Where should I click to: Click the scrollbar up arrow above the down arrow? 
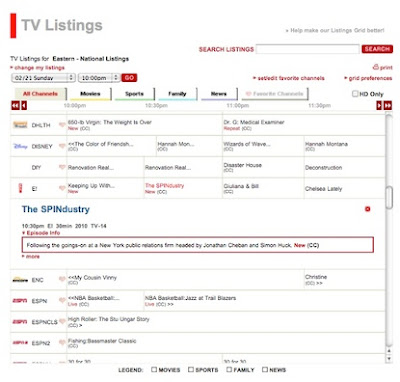pyautogui.click(x=389, y=351)
